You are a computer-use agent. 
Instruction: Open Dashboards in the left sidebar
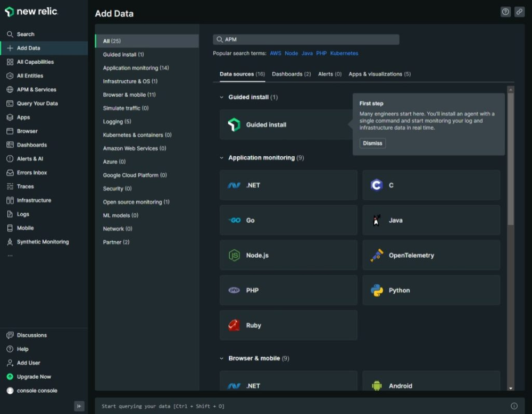[31, 145]
